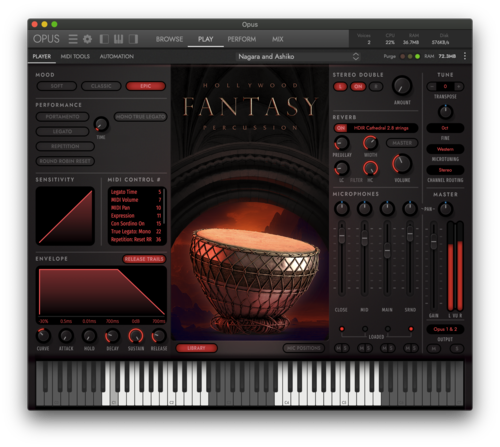The image size is (500, 447).
Task: Toggle Release Trails
Action: point(144,259)
